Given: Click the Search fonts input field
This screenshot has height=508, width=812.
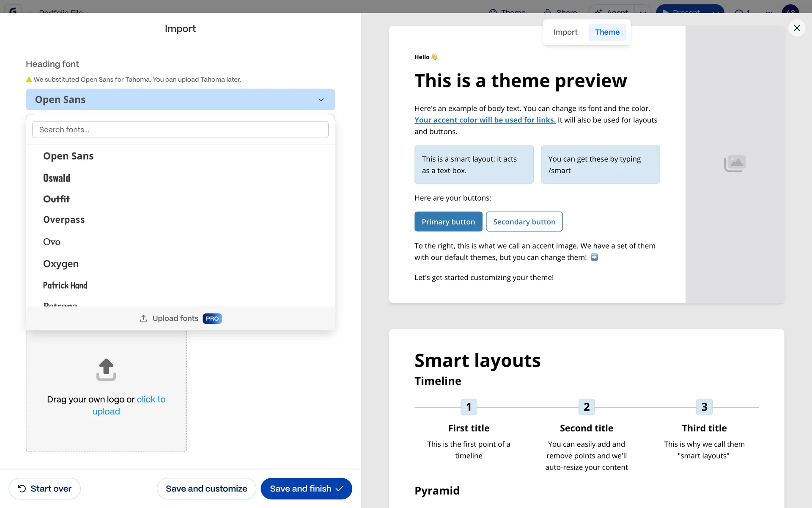Looking at the screenshot, I should click(x=180, y=130).
